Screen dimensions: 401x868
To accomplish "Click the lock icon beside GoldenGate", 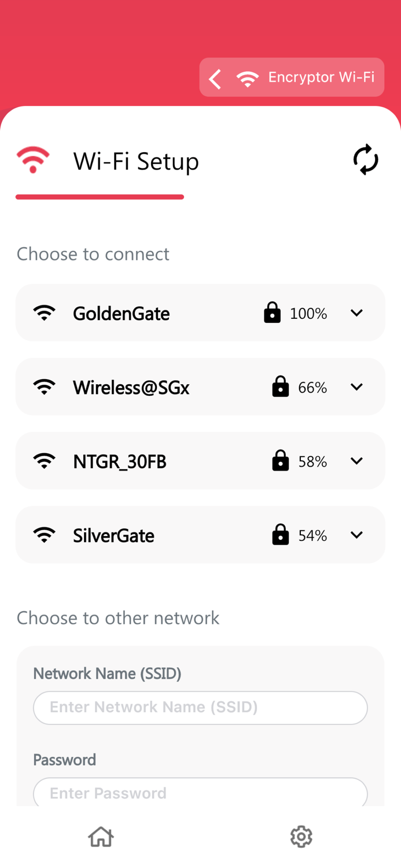I will [271, 312].
